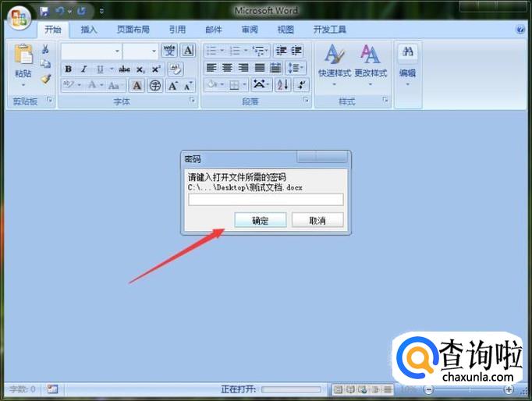This screenshot has height=401, width=532.
Task: Open the 视图 ribbon tab
Action: pyautogui.click(x=286, y=30)
